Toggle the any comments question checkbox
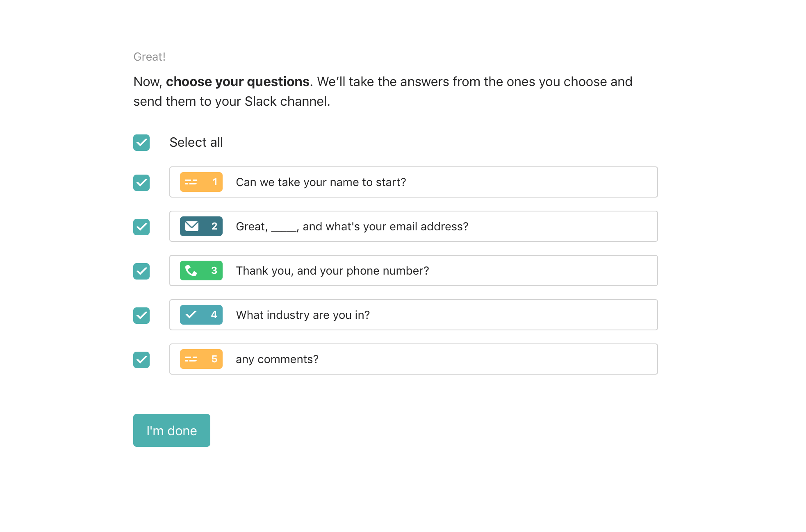 [141, 360]
